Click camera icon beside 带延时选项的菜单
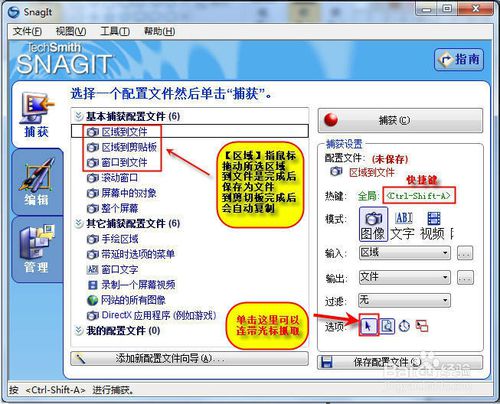The width and height of the screenshot is (500, 404). point(93,254)
